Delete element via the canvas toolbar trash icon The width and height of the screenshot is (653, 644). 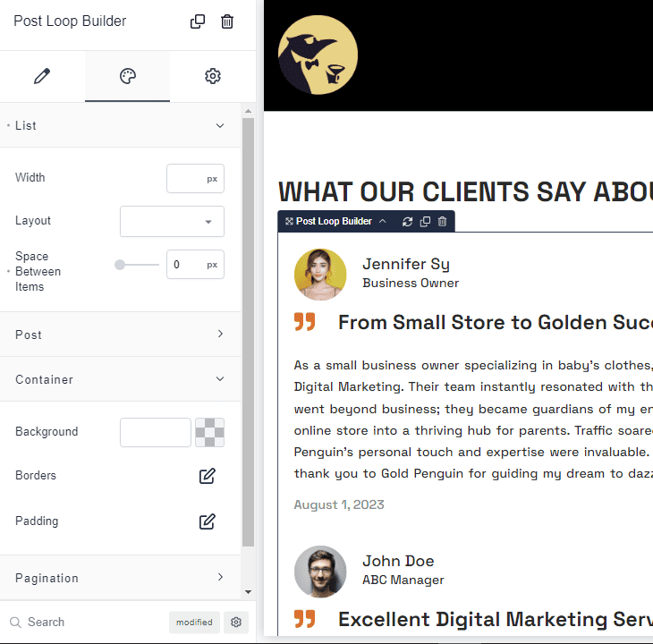coord(442,221)
